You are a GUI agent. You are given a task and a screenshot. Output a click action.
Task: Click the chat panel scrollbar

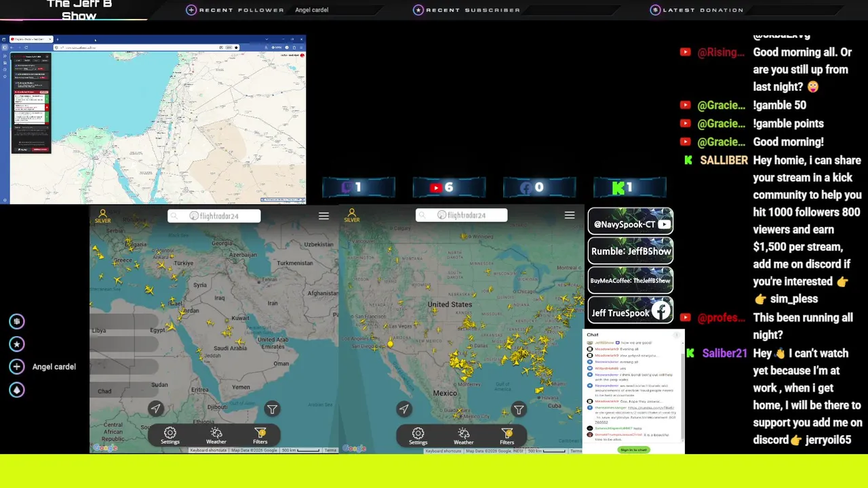(683, 396)
